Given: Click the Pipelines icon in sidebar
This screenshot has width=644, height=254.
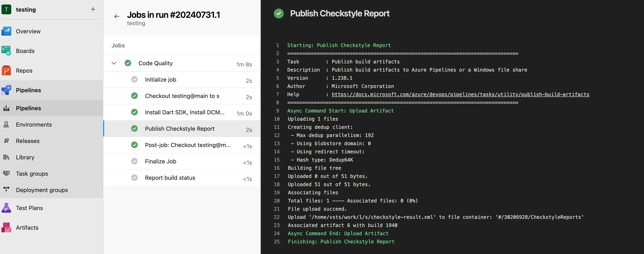Looking at the screenshot, I should pyautogui.click(x=6, y=90).
